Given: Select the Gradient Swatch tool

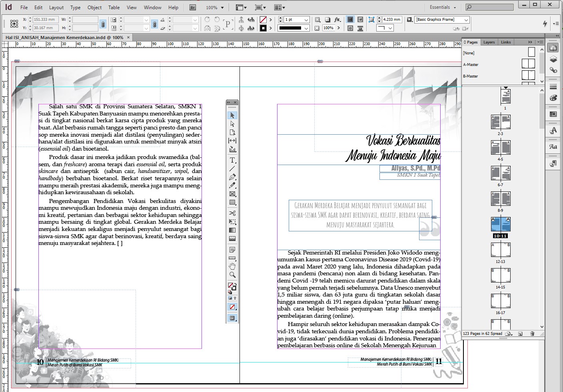Looking at the screenshot, I should coord(232,230).
